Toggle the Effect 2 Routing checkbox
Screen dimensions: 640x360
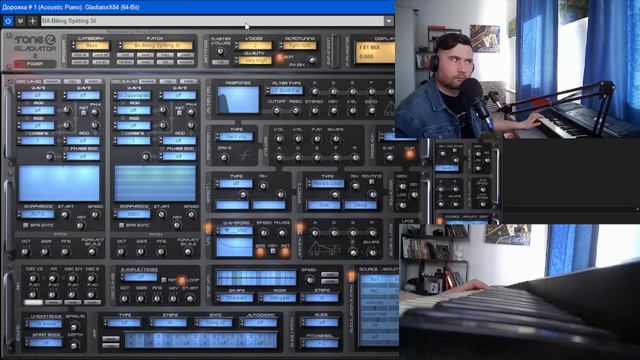point(371,182)
